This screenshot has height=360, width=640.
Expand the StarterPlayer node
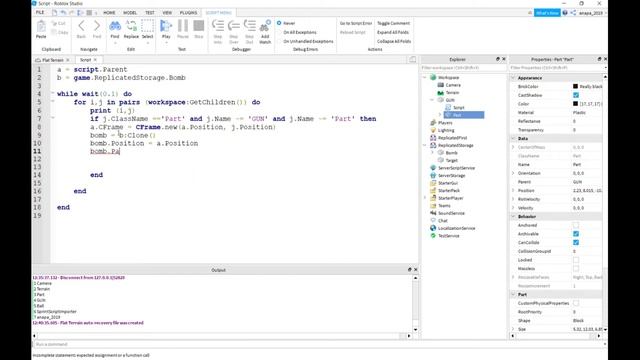(x=424, y=198)
